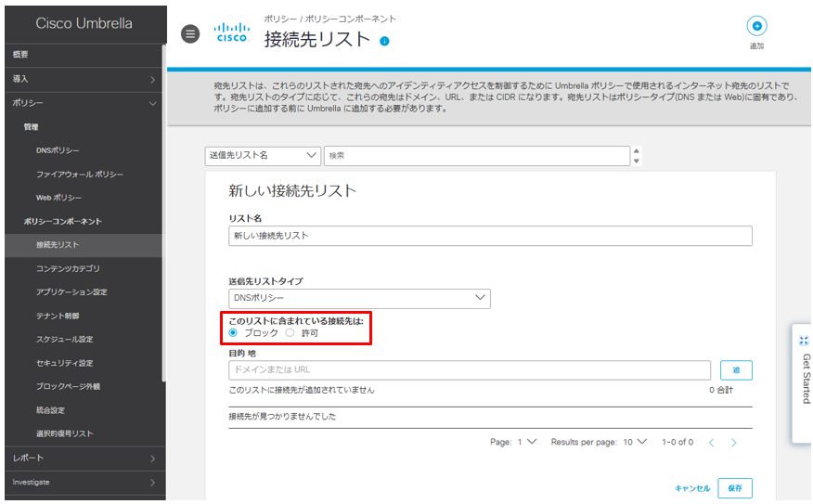Click the ポリシーコンポーネント heading in sidebar

pos(63,222)
